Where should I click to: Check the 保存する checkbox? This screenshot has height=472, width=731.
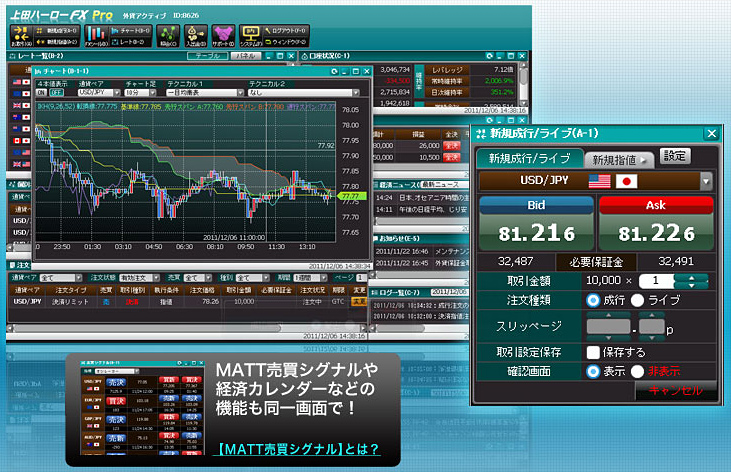click(x=594, y=352)
